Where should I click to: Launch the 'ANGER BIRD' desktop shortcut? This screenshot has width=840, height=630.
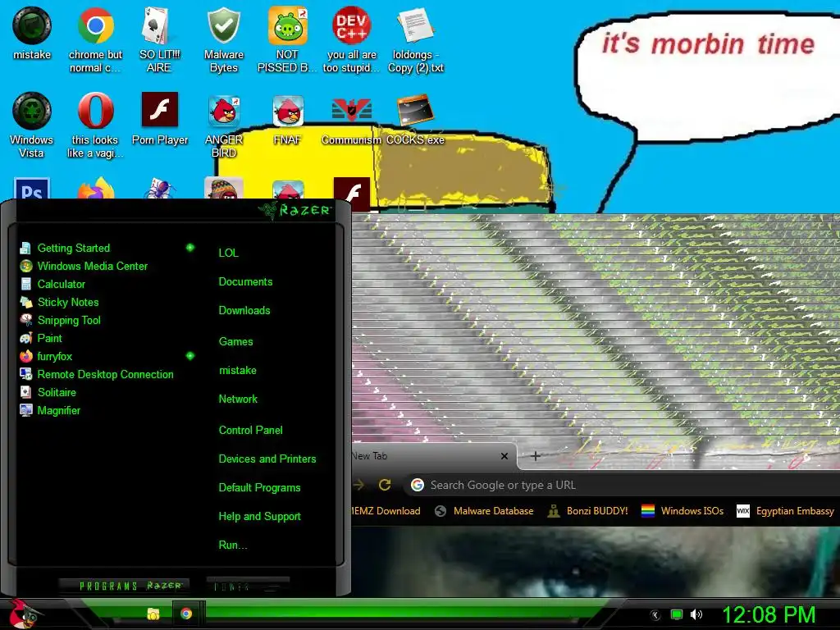click(224, 126)
